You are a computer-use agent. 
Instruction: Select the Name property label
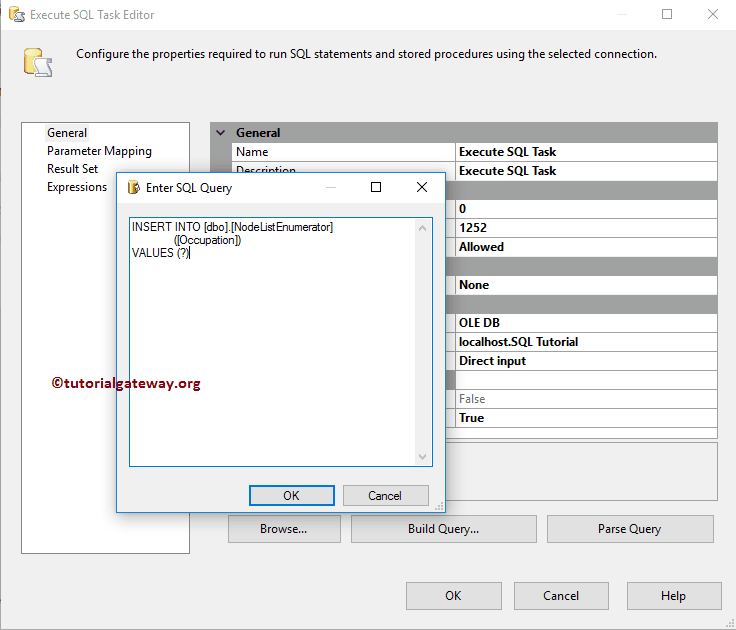[x=343, y=152]
